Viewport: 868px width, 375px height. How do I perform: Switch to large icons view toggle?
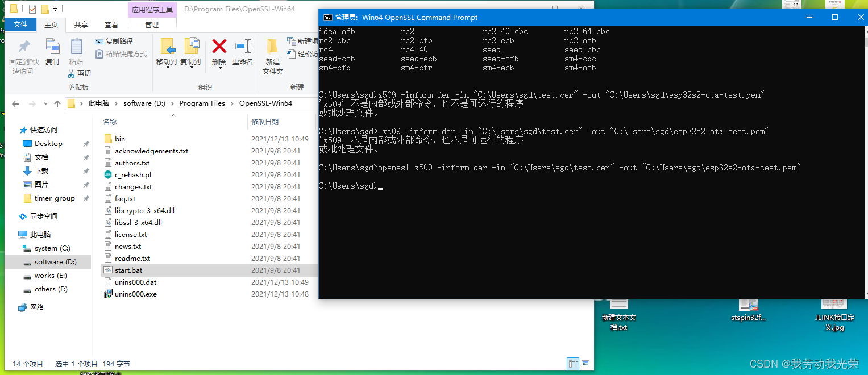[585, 364]
